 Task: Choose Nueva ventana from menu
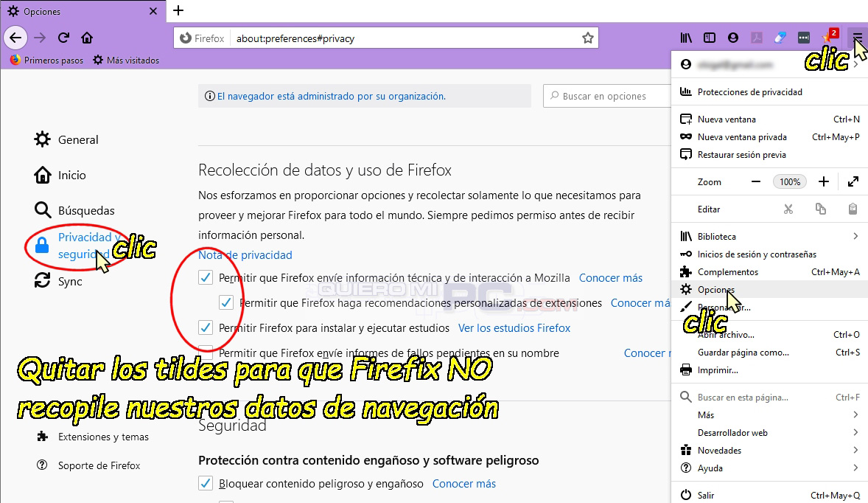point(769,119)
